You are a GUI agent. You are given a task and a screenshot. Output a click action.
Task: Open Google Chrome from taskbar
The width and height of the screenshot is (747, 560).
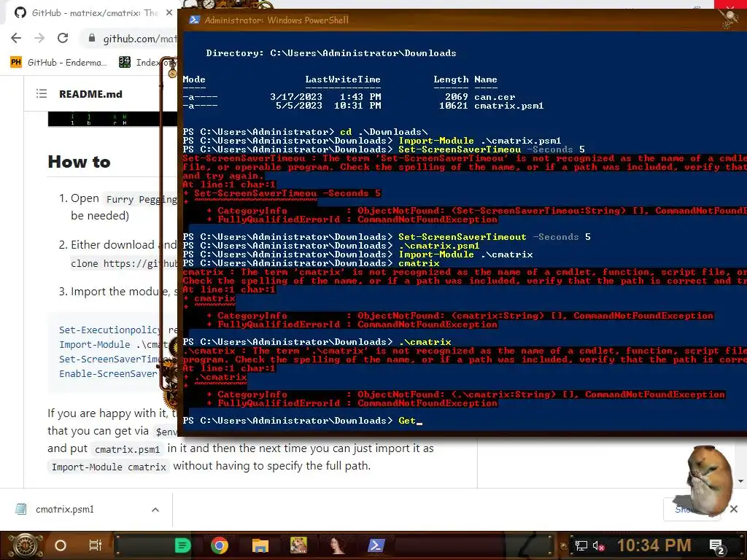220,545
